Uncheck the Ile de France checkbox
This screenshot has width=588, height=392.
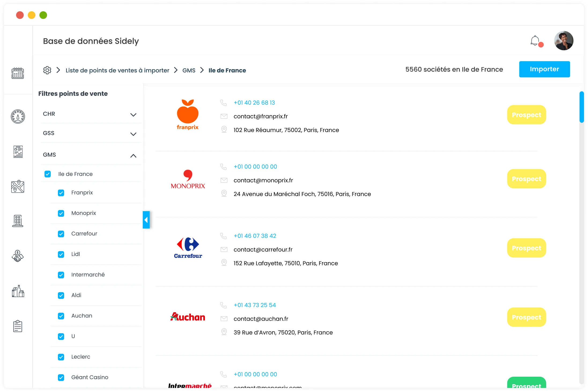click(x=48, y=174)
